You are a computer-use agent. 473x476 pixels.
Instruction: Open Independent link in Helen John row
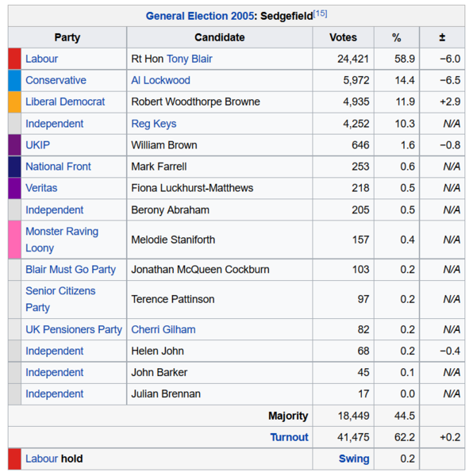coord(54,351)
